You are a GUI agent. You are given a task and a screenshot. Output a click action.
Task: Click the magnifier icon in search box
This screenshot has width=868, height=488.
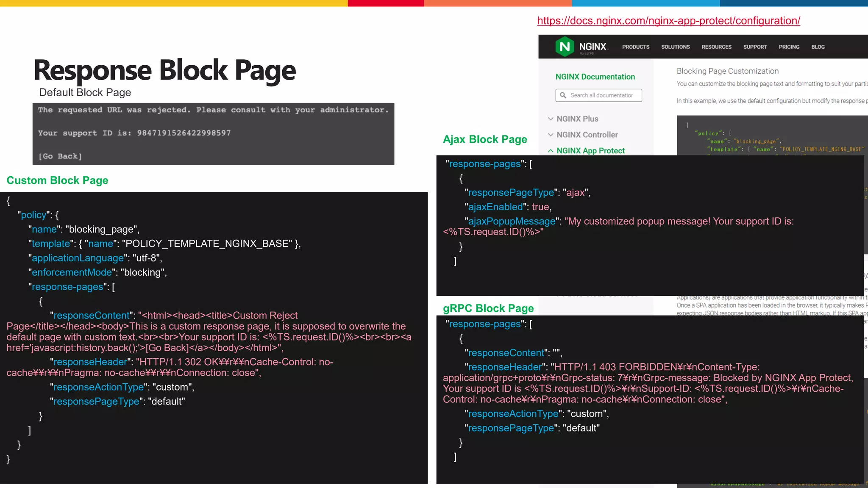click(563, 95)
